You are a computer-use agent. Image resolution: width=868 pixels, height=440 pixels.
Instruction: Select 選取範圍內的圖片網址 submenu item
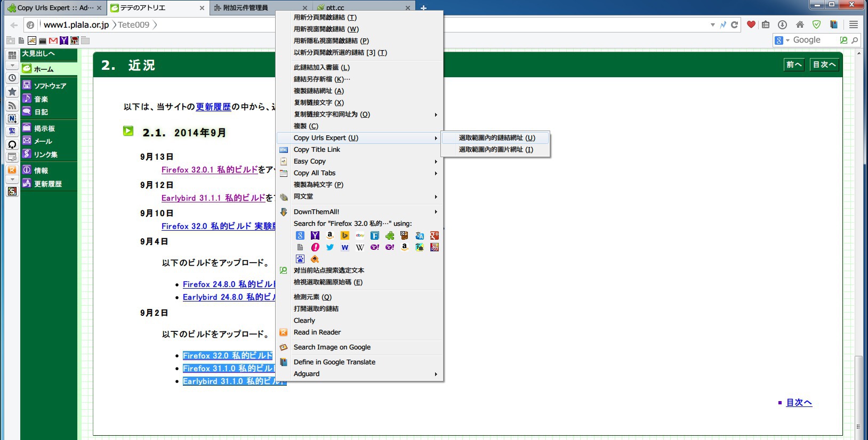[496, 150]
